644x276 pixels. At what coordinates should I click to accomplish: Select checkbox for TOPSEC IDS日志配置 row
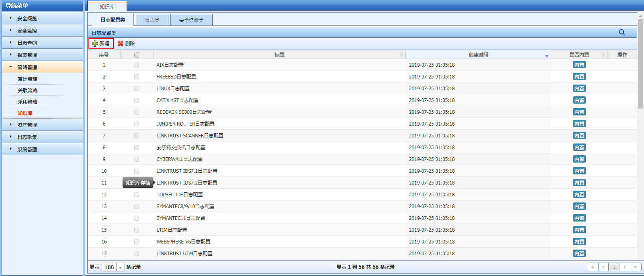(137, 195)
